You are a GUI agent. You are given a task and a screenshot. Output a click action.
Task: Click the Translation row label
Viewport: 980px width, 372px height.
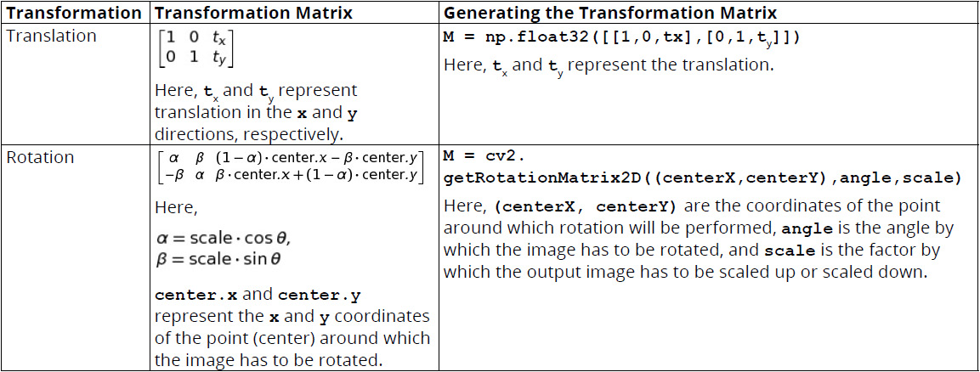tap(51, 36)
